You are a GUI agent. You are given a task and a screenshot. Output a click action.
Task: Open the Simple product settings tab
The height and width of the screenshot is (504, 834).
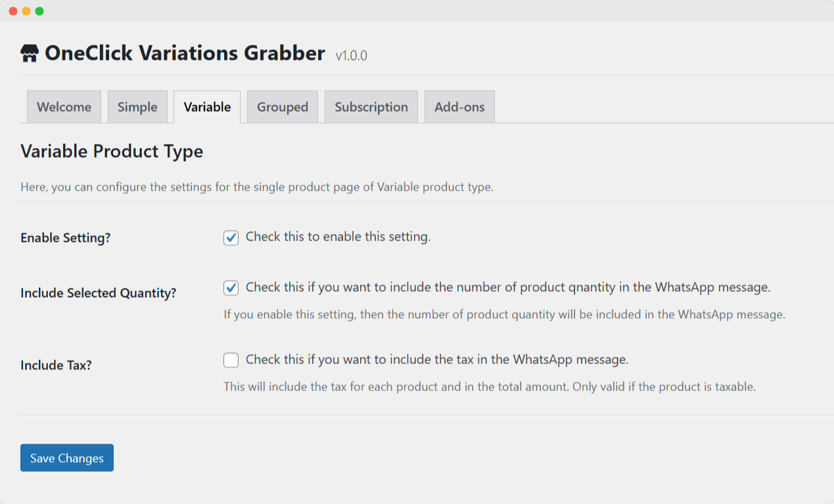coord(137,106)
